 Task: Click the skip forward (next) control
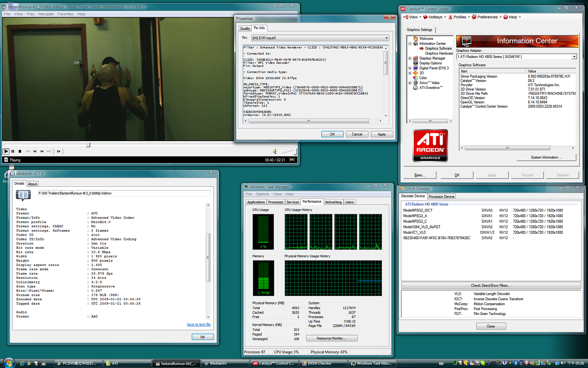point(49,151)
